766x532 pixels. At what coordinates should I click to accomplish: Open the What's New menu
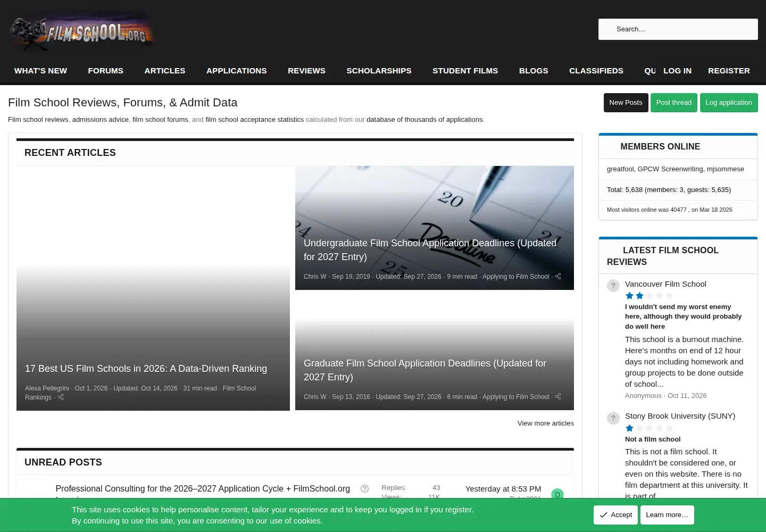(x=40, y=71)
